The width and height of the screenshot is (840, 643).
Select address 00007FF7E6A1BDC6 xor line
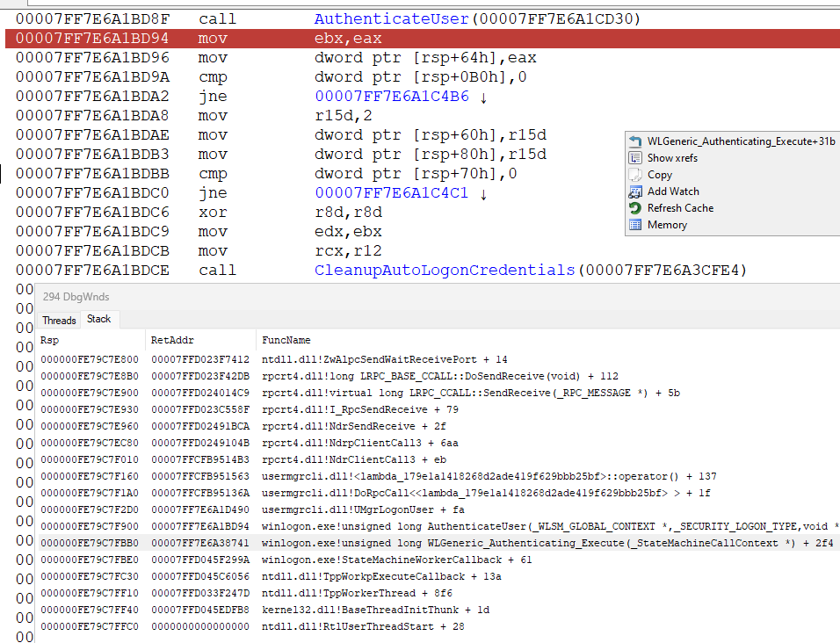coord(92,213)
